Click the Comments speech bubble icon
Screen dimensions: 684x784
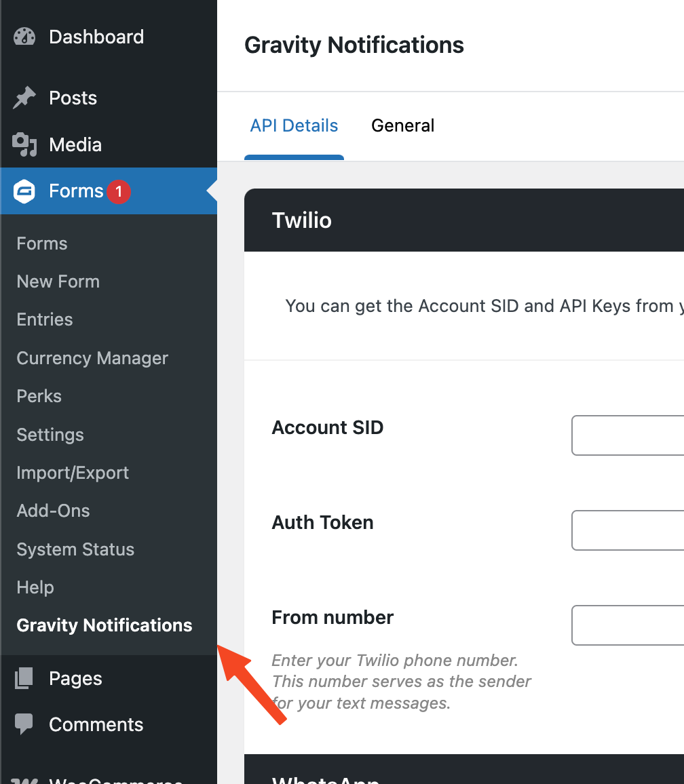click(24, 724)
